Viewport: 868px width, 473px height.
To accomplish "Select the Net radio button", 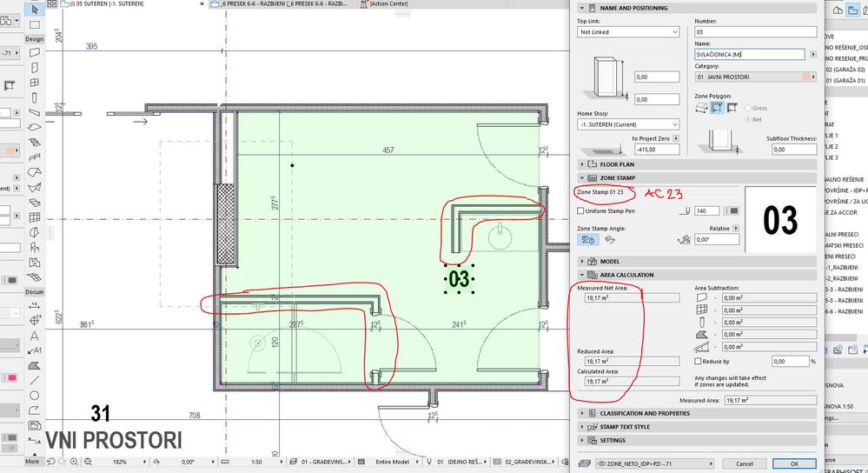I will click(748, 119).
